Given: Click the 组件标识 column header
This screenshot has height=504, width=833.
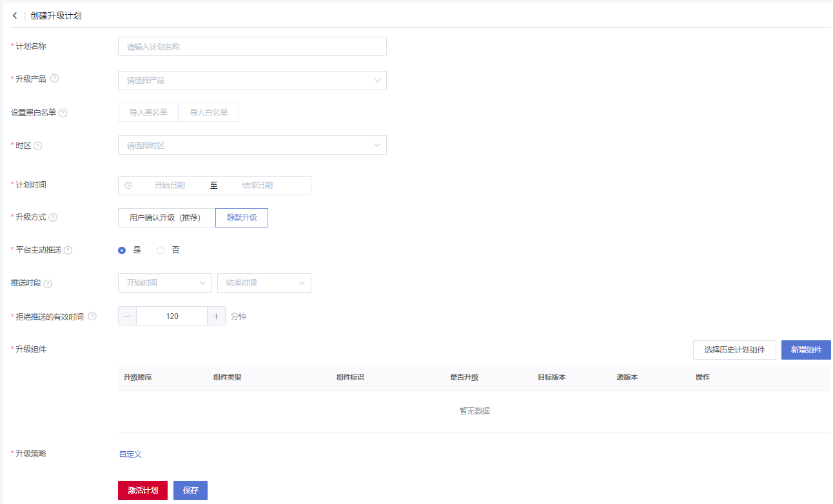Looking at the screenshot, I should pyautogui.click(x=350, y=377).
